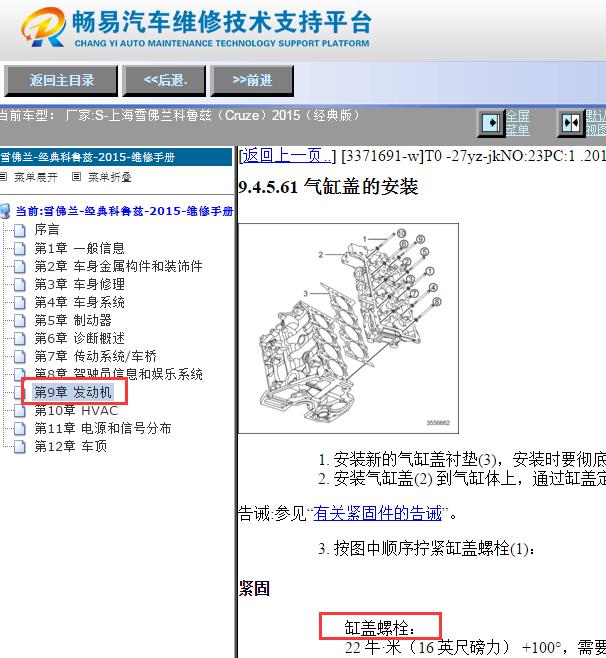Click the torque value 22 牛·米 text
Image resolution: width=606 pixels, height=658 pixels.
coord(374,648)
